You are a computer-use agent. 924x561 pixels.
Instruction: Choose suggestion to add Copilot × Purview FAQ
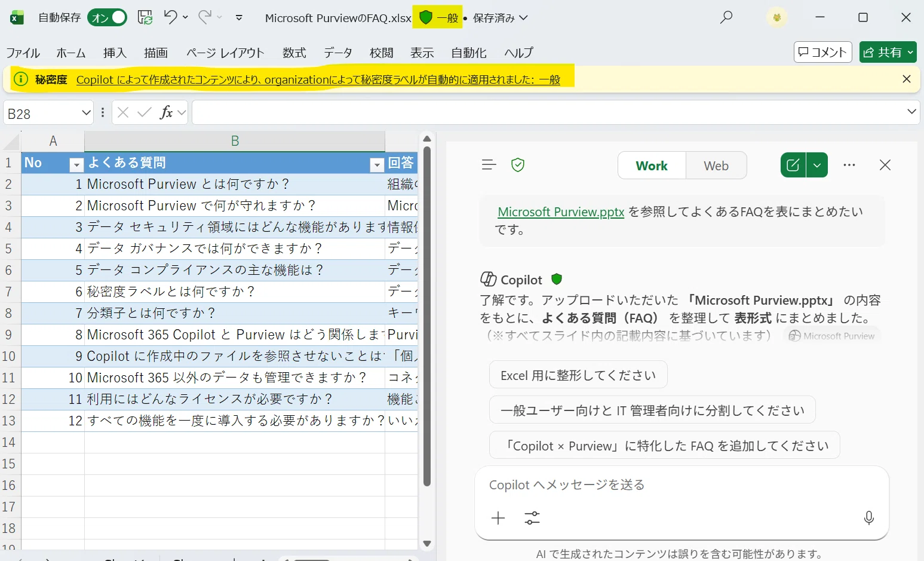(665, 446)
